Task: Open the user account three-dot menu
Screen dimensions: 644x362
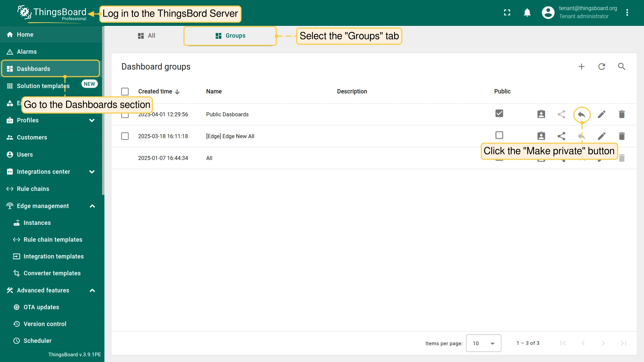Action: point(627,13)
